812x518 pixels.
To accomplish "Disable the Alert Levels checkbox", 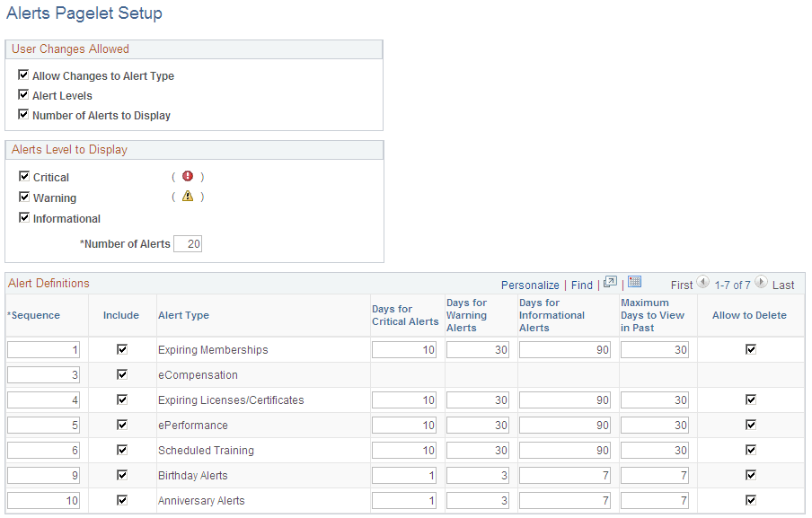I will coord(23,95).
